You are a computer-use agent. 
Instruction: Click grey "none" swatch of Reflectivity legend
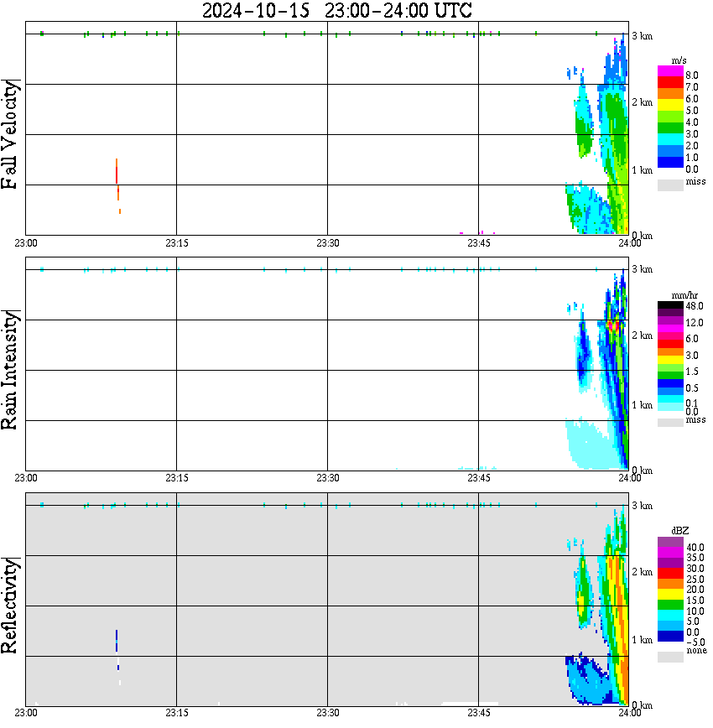point(670,657)
